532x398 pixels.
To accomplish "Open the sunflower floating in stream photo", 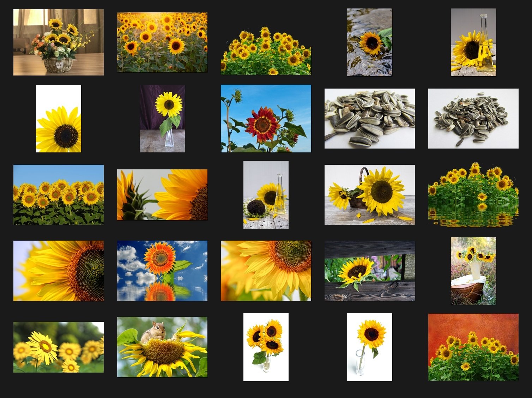I will coord(370,42).
